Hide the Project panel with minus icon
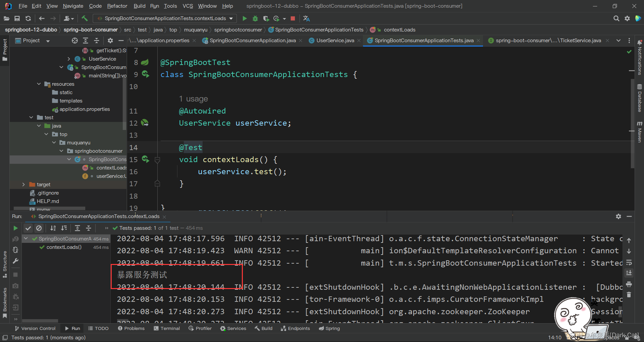 click(x=121, y=41)
